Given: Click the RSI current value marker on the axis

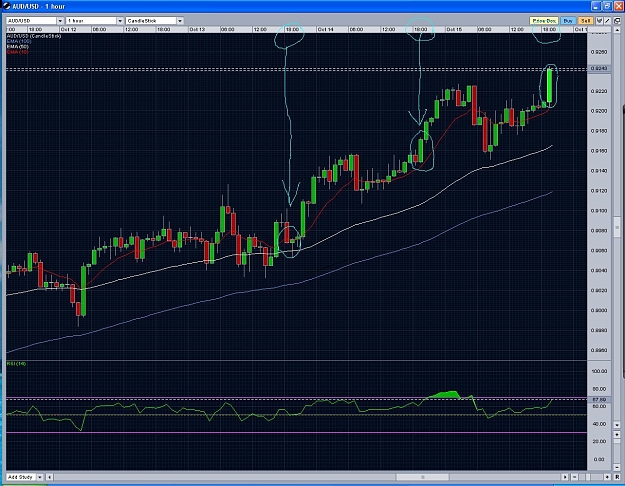Looking at the screenshot, I should (599, 399).
